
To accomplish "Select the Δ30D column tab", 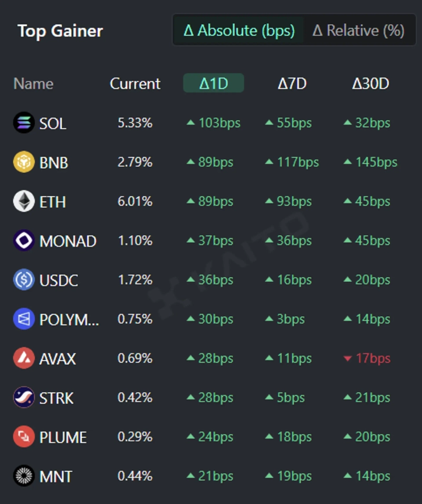I will 370,83.
